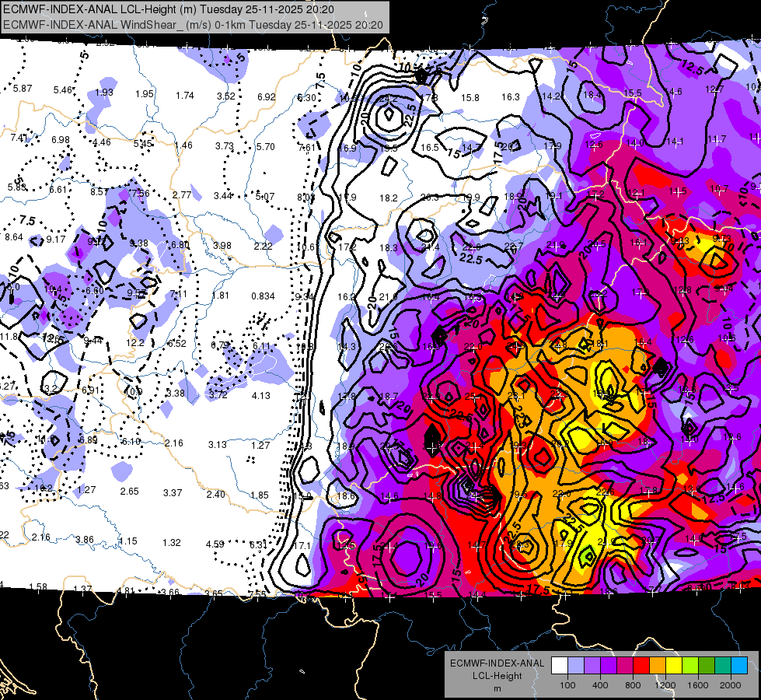Click the grid value '3.98'
Screen dimensions: 761x700
[x=222, y=245]
